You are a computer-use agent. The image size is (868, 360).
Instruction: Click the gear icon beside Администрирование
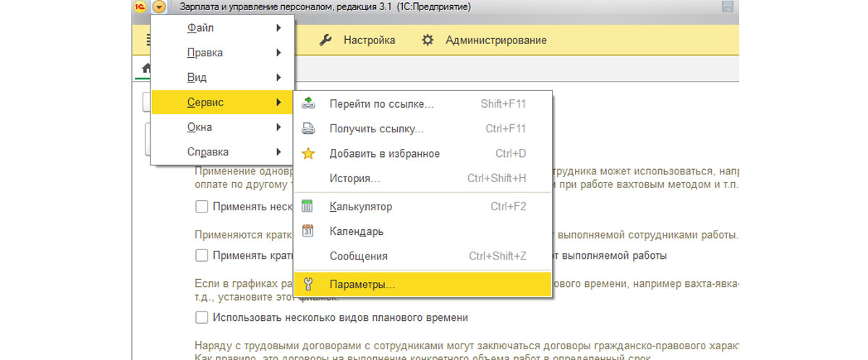coord(427,40)
